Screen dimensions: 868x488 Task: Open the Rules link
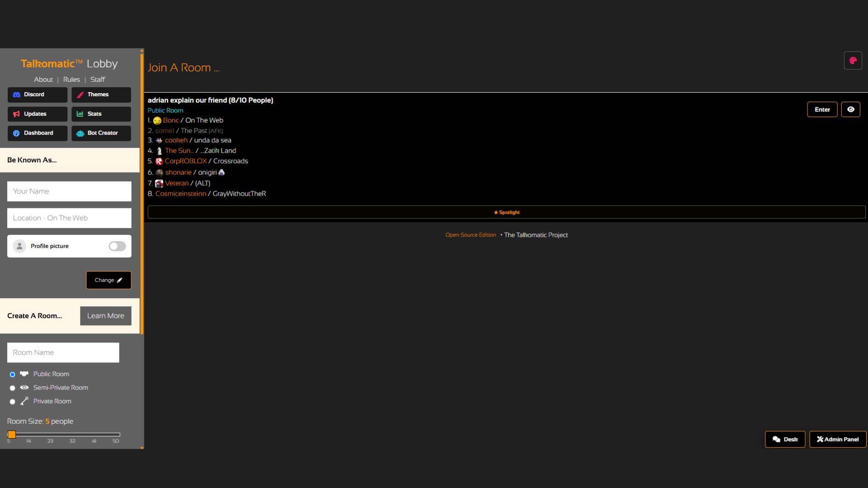71,80
